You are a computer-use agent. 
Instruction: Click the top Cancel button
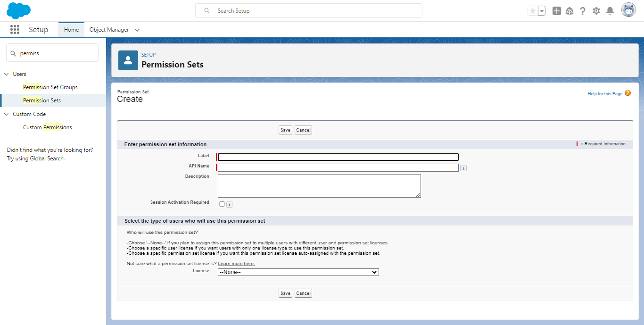coord(303,130)
